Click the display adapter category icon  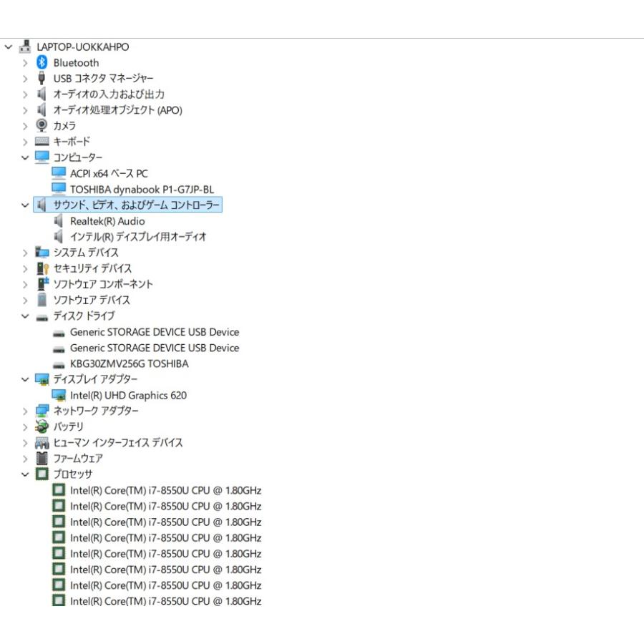pyautogui.click(x=42, y=379)
